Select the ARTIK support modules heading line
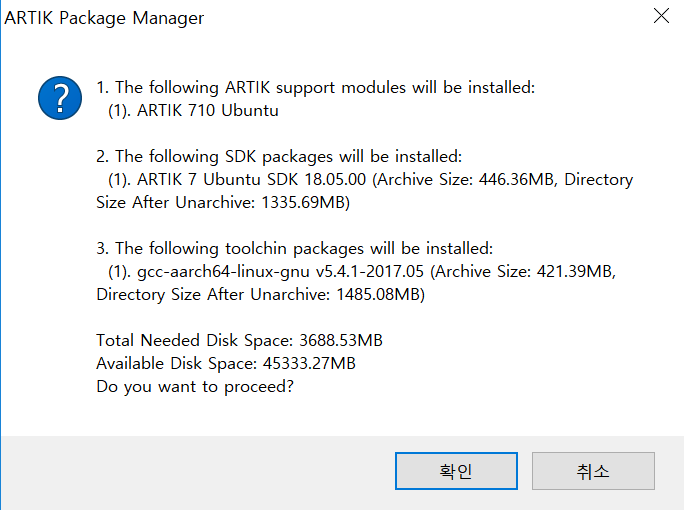This screenshot has height=510, width=684. point(315,87)
